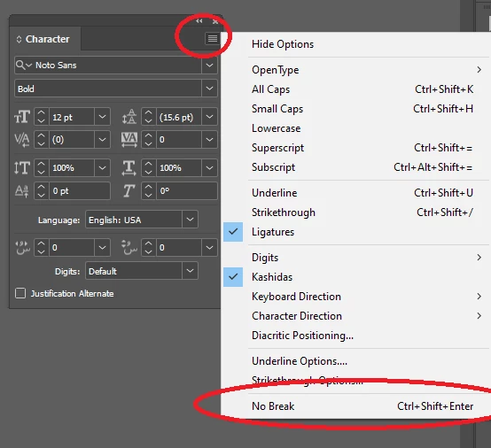Viewport: 491px width, 448px height.
Task: Open the Character panel flyout menu icon
Action: pos(213,38)
